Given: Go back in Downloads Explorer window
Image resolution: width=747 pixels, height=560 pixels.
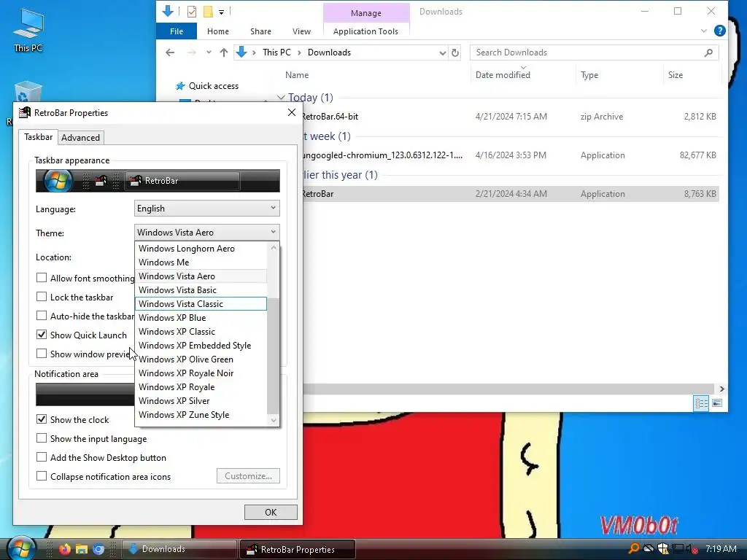Looking at the screenshot, I should click(170, 52).
